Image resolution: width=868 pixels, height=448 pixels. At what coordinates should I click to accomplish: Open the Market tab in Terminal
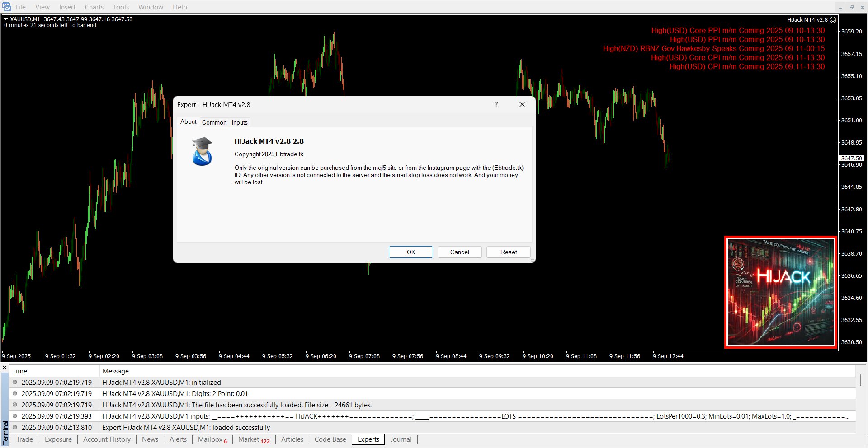(x=254, y=439)
